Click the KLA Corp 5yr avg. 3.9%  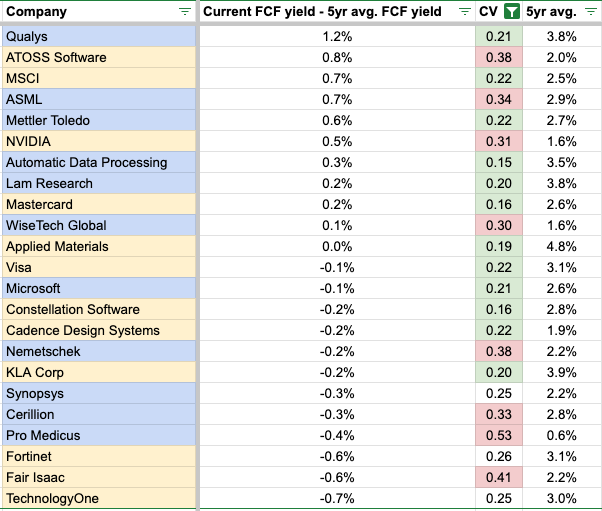click(562, 372)
